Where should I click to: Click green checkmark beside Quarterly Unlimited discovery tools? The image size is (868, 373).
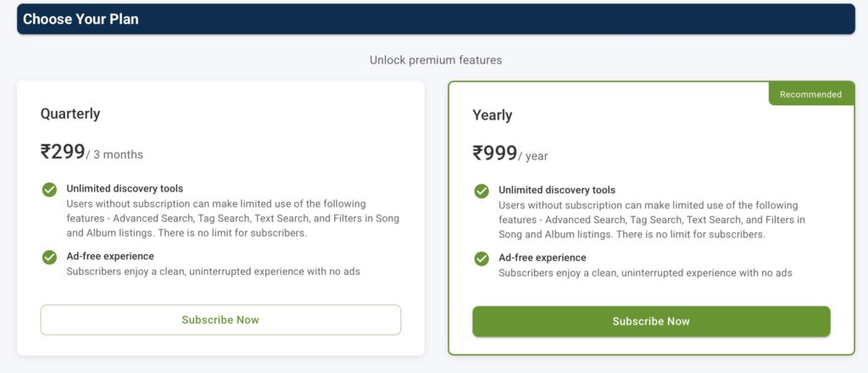tap(50, 189)
